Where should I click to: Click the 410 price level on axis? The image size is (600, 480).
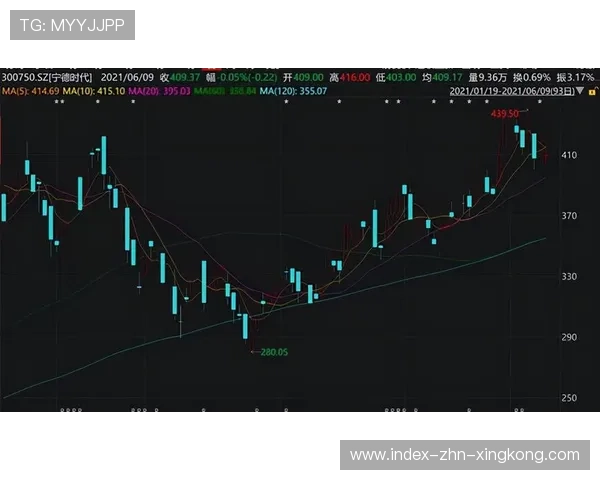tap(571, 156)
